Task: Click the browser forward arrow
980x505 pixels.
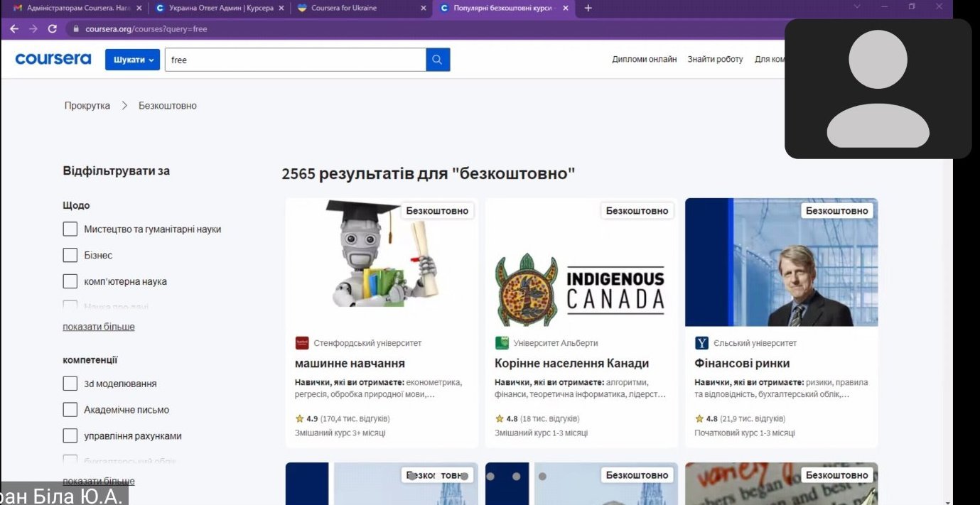Action: (x=33, y=29)
